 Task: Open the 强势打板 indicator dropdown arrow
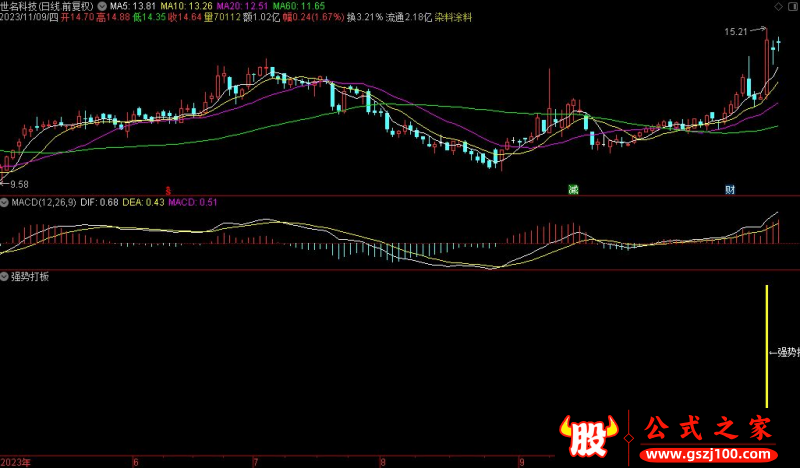[5, 276]
